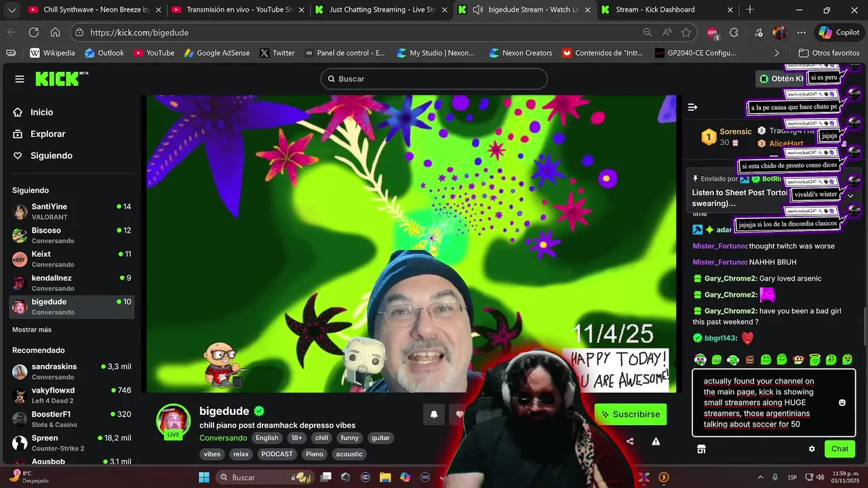This screenshot has width=868, height=488.
Task: Open sandraskins recommended channel
Action: (x=72, y=371)
